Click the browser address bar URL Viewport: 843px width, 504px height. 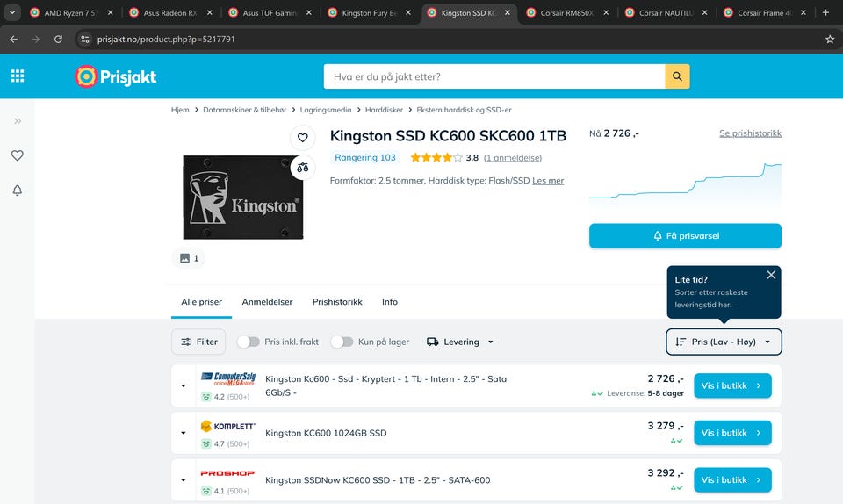[166, 40]
